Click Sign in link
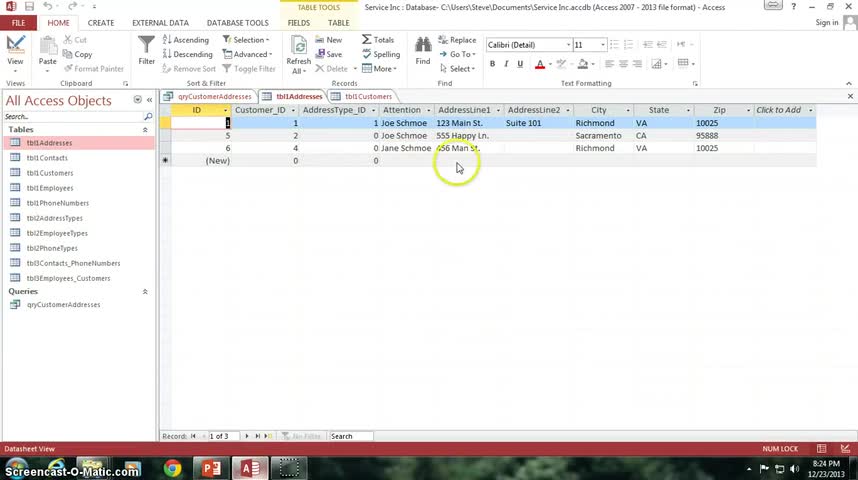858x480 pixels. point(826,22)
